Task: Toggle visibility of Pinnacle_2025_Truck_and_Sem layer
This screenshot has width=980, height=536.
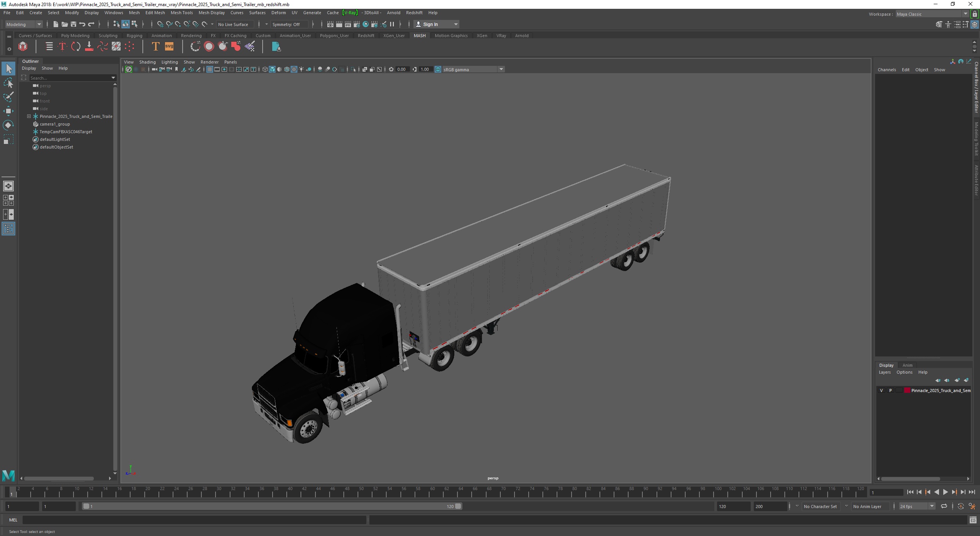Action: [881, 390]
